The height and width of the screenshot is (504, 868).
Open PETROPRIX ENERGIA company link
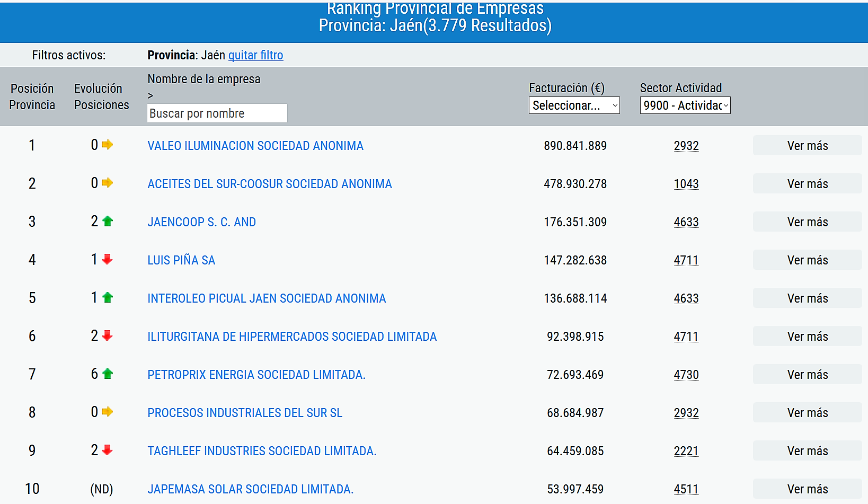click(256, 375)
